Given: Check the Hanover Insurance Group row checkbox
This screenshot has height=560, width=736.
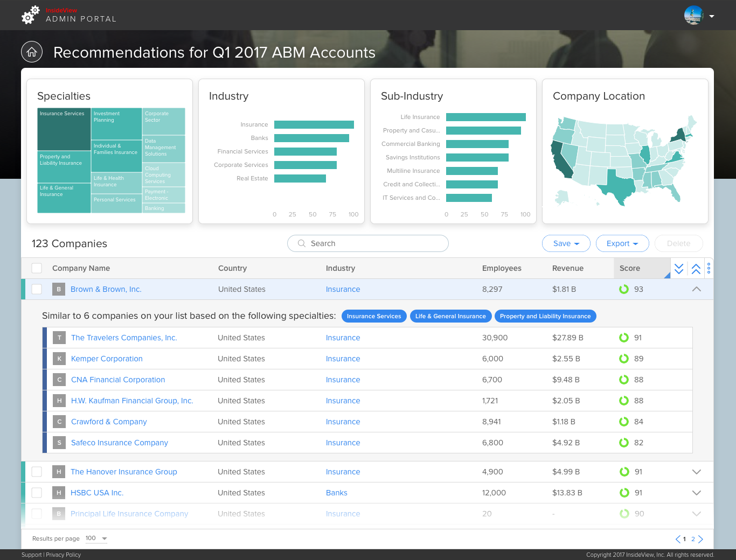Looking at the screenshot, I should [x=37, y=472].
